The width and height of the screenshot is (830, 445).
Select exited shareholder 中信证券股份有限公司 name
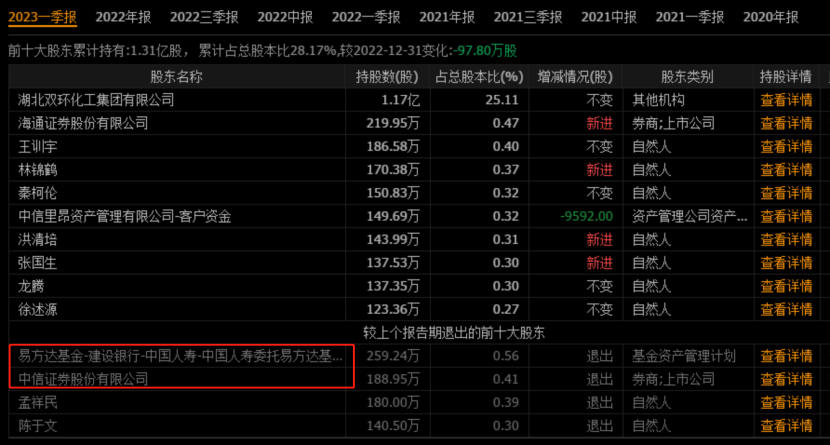83,379
